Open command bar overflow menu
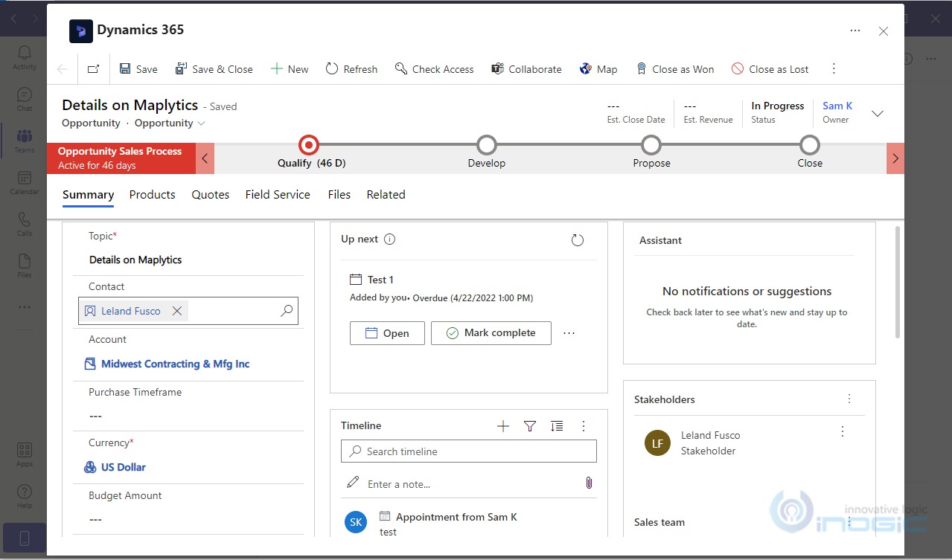The height and width of the screenshot is (560, 952). 834,69
